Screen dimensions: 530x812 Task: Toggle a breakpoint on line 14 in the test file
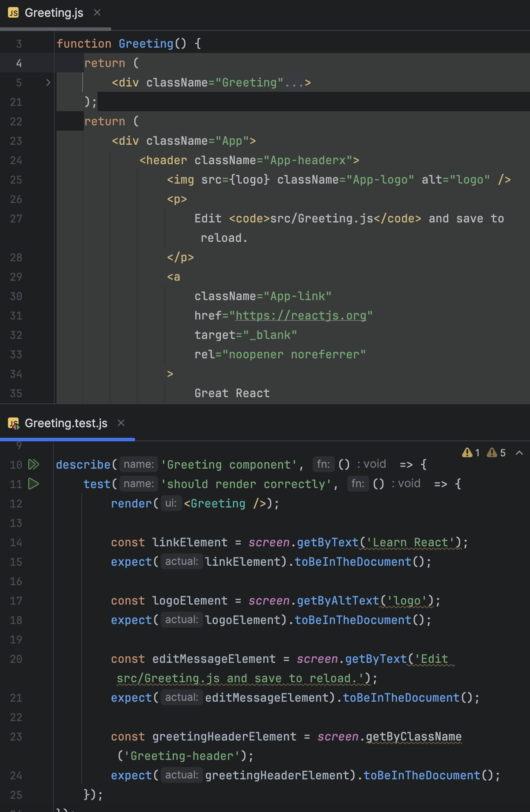point(16,542)
